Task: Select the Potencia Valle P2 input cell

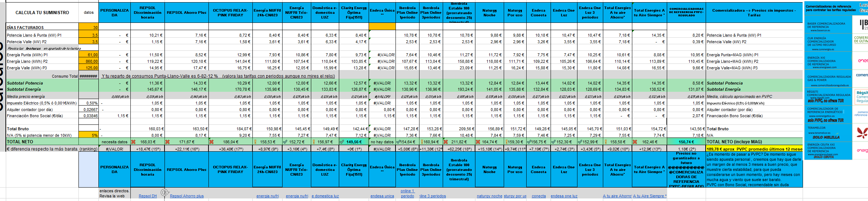Action: (x=89, y=42)
